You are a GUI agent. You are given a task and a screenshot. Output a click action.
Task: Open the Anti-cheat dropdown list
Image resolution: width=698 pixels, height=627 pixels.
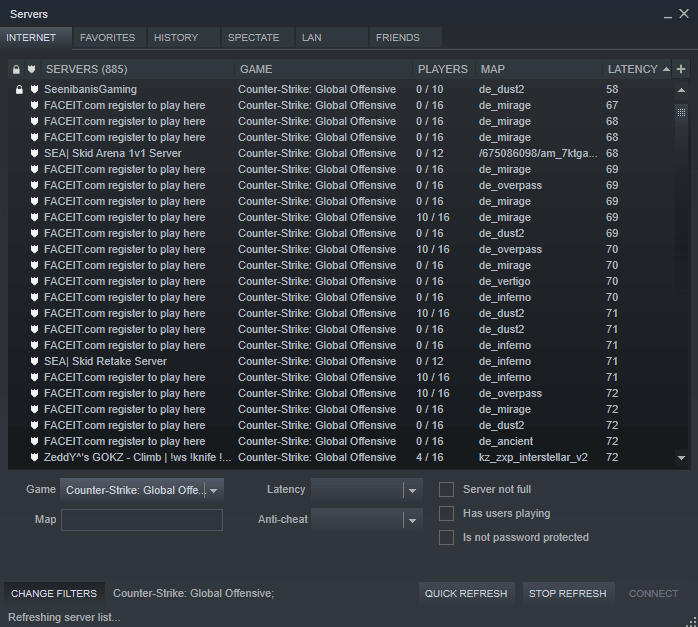click(x=412, y=520)
